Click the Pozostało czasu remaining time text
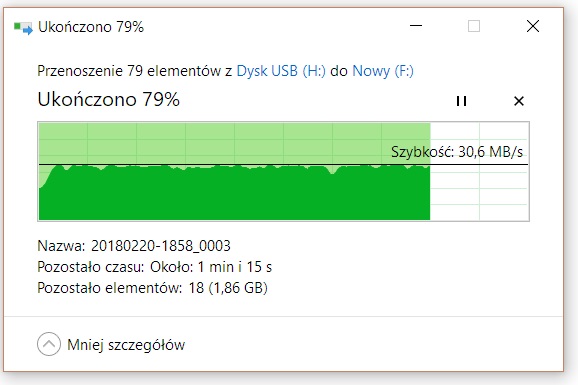The height and width of the screenshot is (385, 578). pyautogui.click(x=154, y=267)
